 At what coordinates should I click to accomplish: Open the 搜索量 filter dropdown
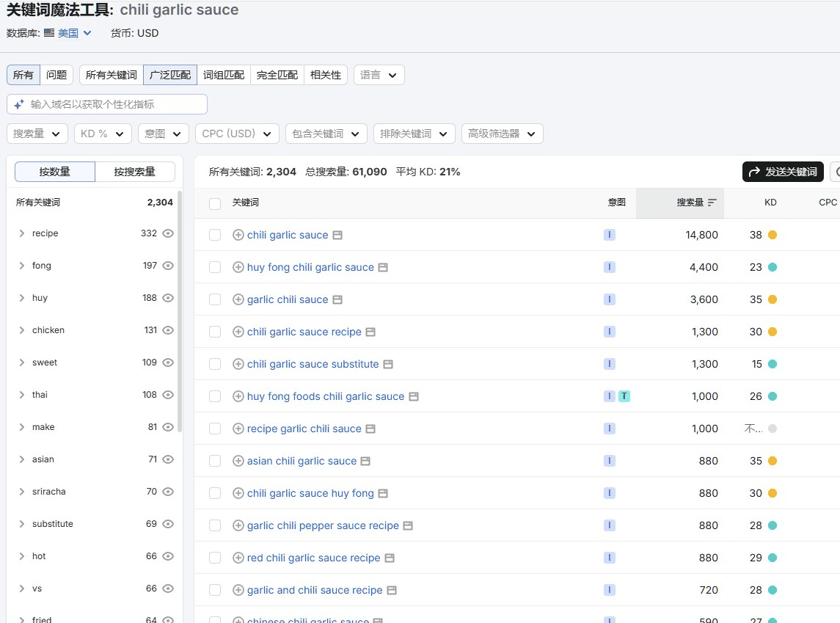tap(37, 134)
